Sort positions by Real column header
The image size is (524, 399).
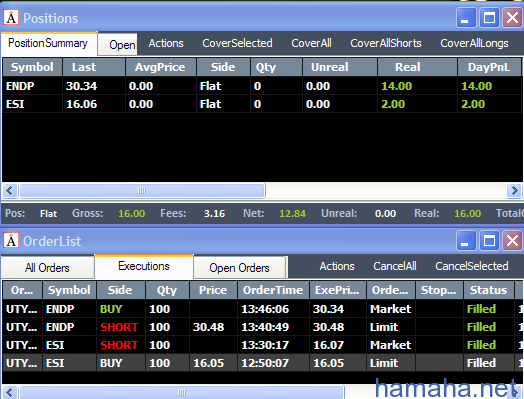click(417, 67)
